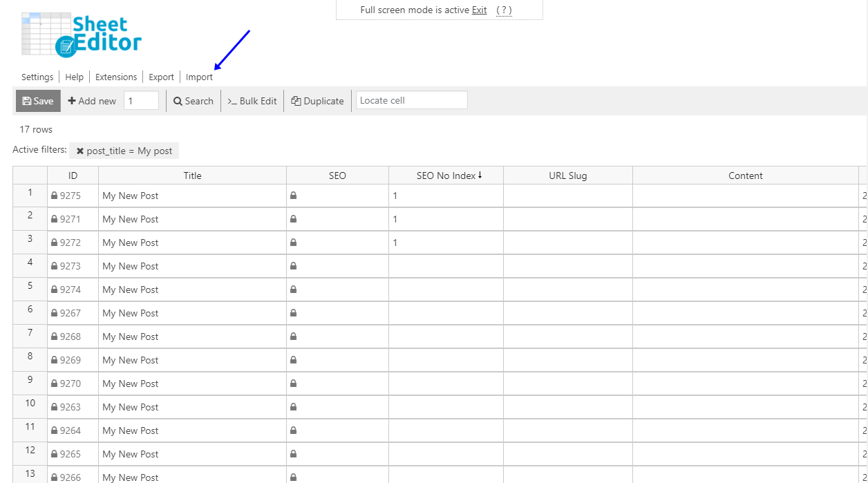Open the Search tool

click(194, 101)
